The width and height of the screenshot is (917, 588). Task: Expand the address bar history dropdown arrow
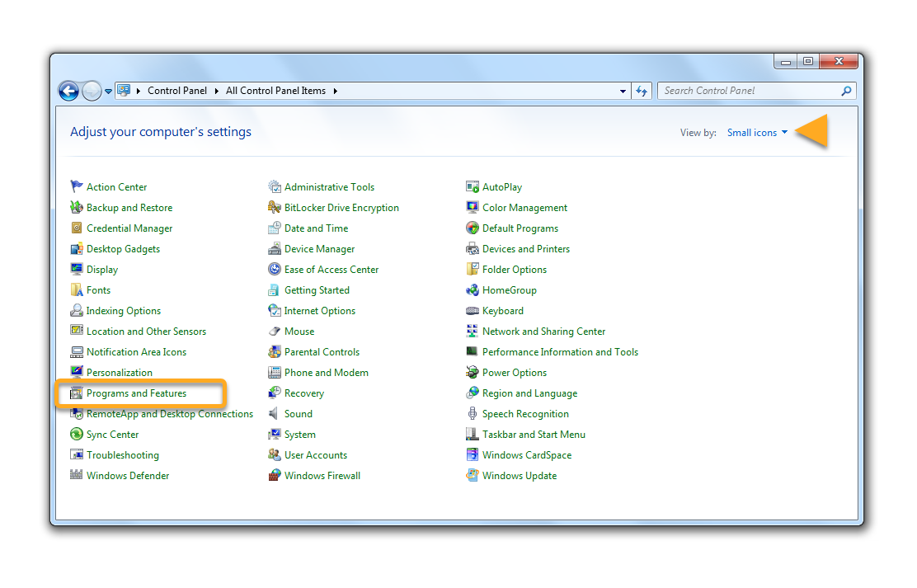[x=623, y=91]
